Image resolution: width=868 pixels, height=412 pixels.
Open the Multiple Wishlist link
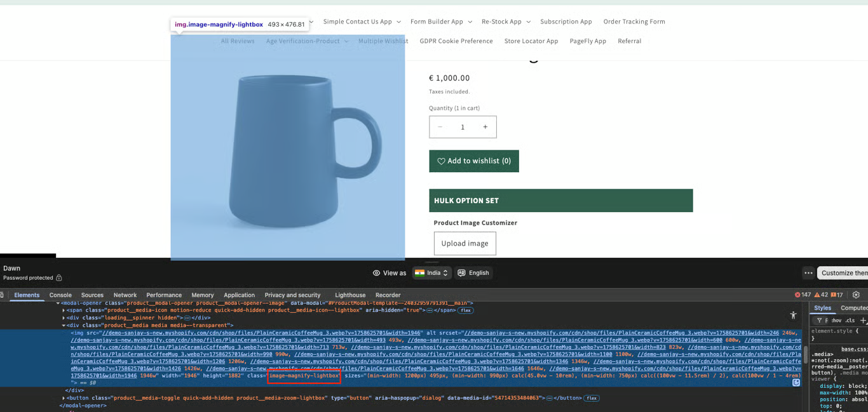[x=383, y=41]
